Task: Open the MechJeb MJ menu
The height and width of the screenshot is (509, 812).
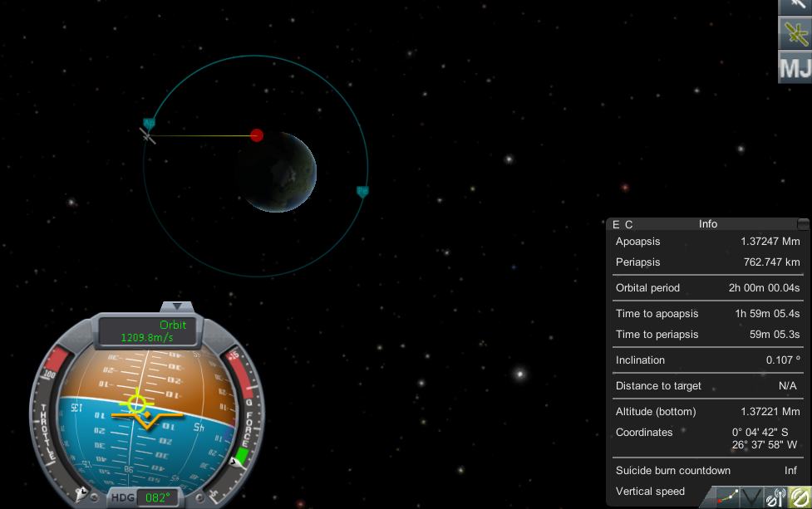Action: coord(795,67)
